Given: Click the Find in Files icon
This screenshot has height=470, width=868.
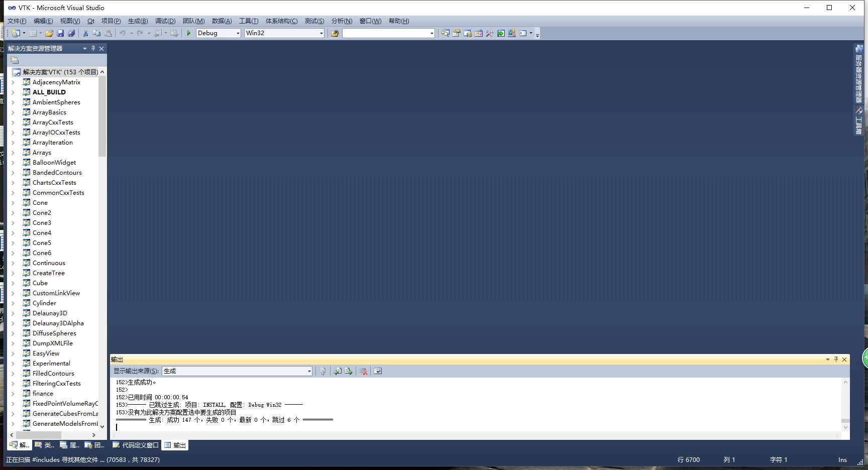Looking at the screenshot, I should click(335, 33).
